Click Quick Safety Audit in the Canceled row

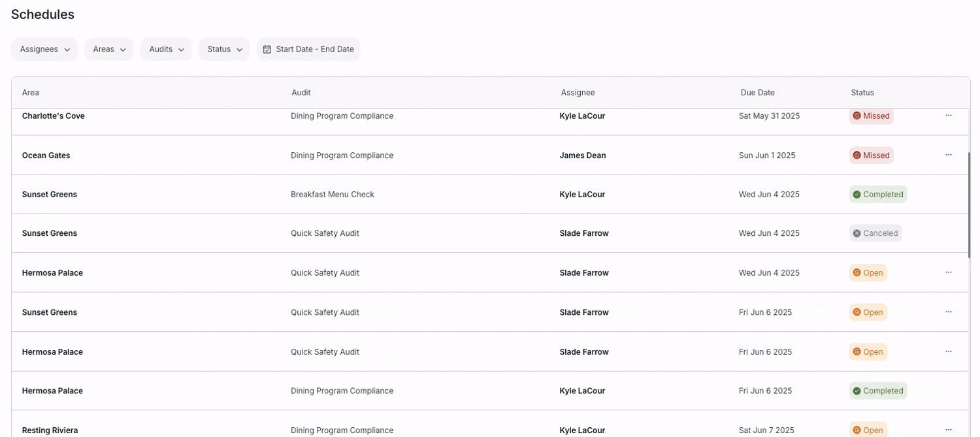tap(325, 233)
